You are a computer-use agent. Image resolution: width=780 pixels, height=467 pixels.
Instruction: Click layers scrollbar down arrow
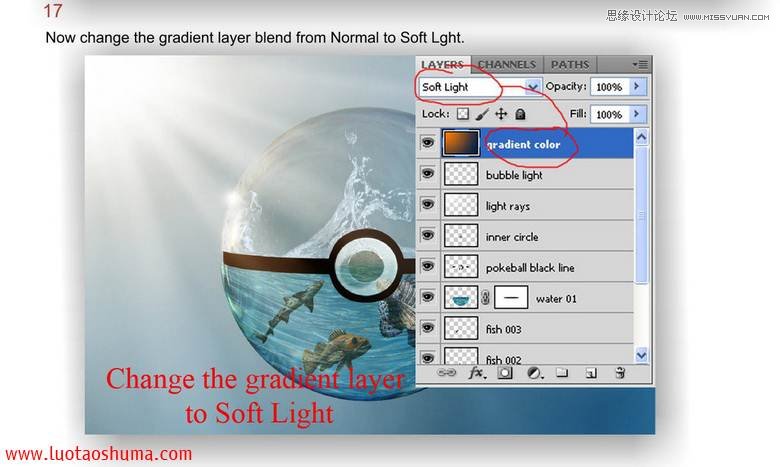tap(641, 355)
